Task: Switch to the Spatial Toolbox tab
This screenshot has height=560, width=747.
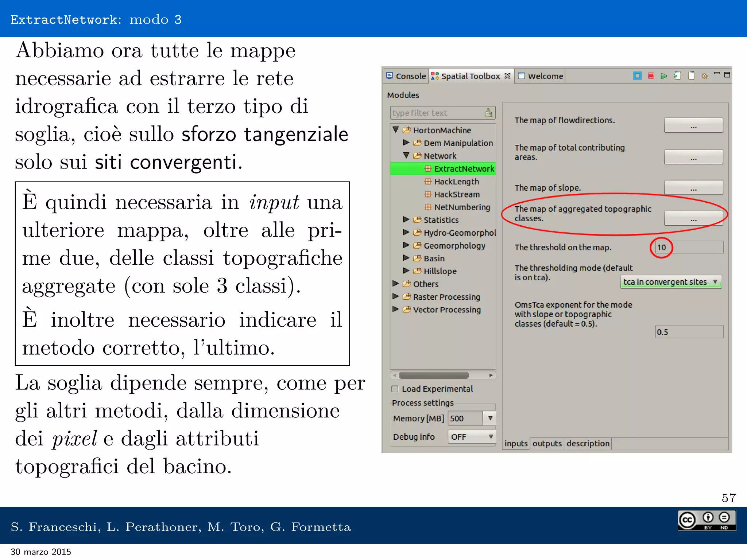Action: [471, 76]
